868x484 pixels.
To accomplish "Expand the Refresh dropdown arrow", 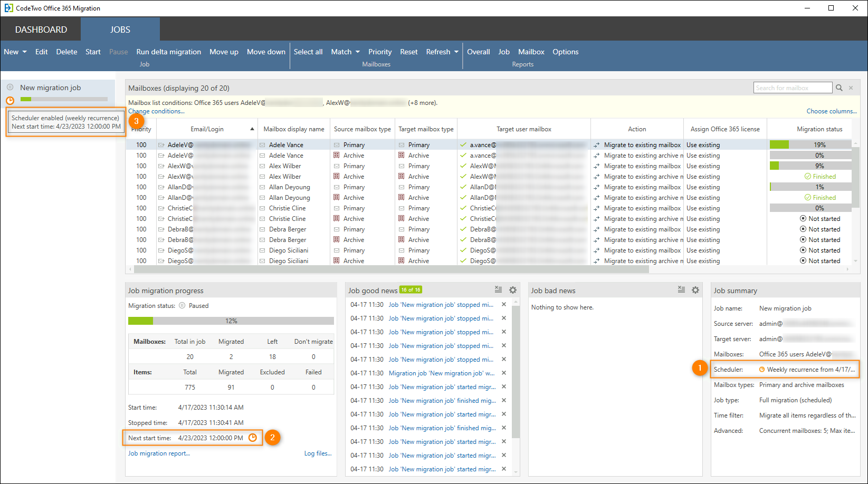I will pyautogui.click(x=456, y=52).
